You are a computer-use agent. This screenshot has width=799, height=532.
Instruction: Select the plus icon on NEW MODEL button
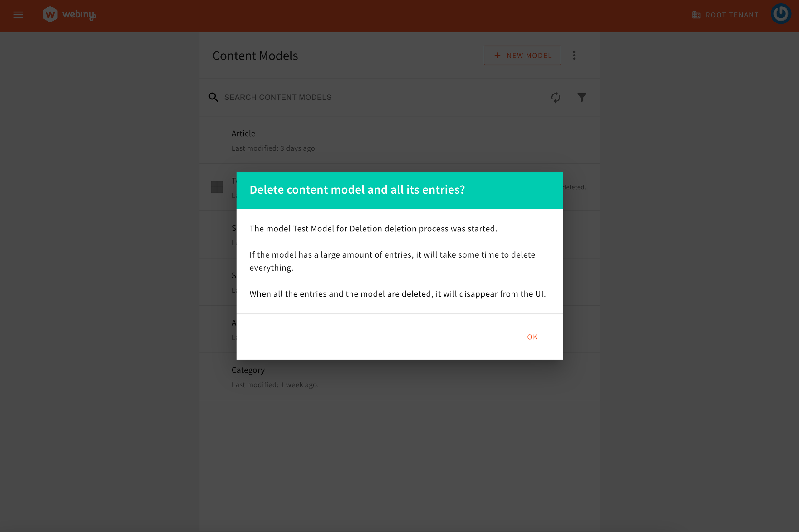click(x=497, y=55)
